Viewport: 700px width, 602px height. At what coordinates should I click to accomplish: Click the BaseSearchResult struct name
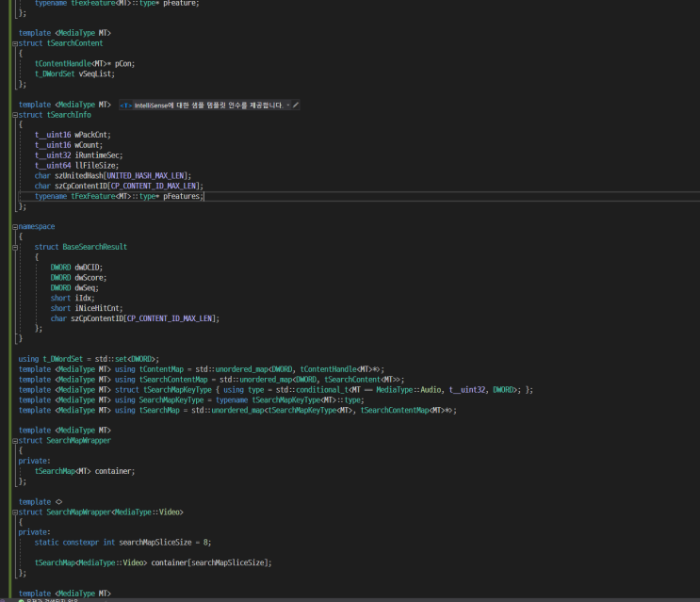(x=94, y=247)
